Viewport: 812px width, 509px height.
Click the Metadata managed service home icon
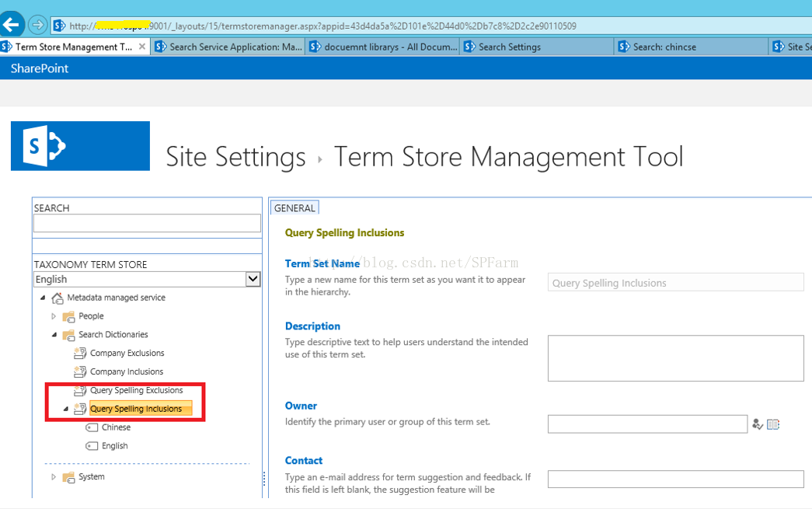58,298
